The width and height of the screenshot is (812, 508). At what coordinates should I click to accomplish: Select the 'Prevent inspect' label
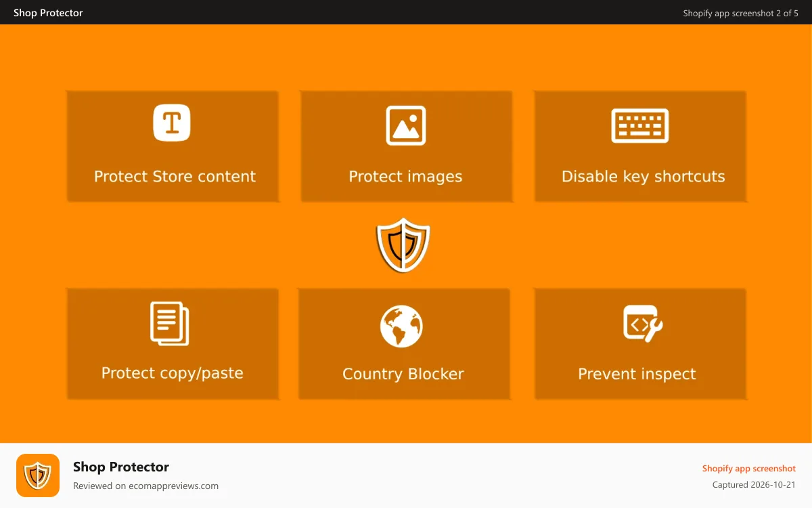[x=637, y=374]
